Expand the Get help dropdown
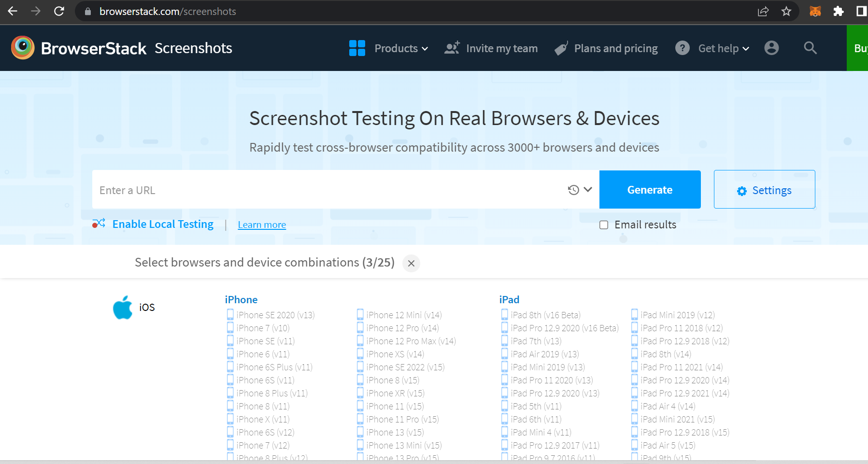 pyautogui.click(x=724, y=48)
